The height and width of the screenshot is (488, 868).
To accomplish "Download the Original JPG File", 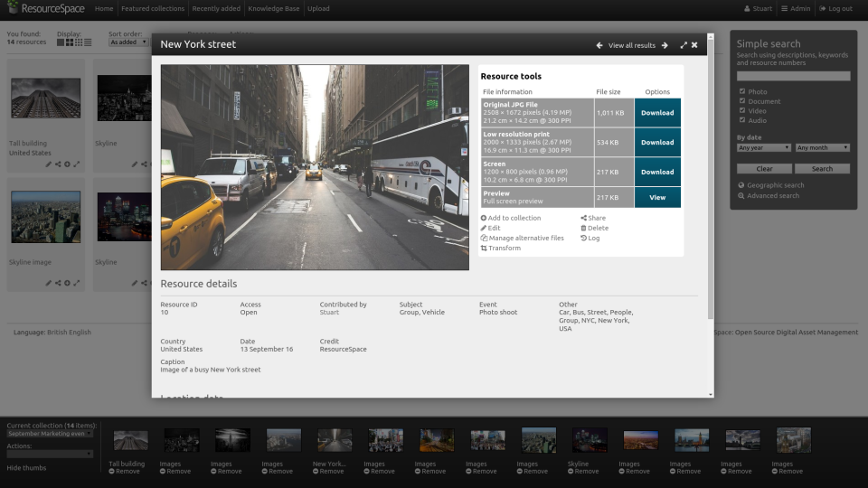I will (657, 113).
